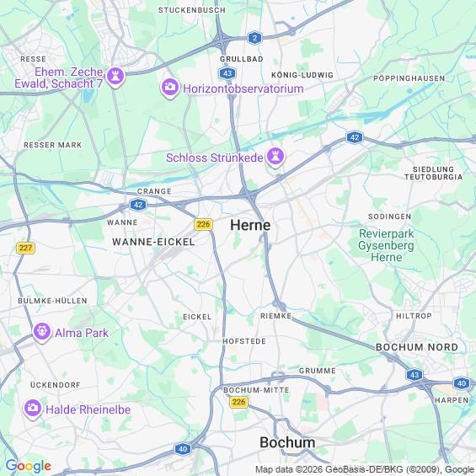Click the A40 shield near Harpen
The width and height of the screenshot is (476, 476).
[x=462, y=383]
